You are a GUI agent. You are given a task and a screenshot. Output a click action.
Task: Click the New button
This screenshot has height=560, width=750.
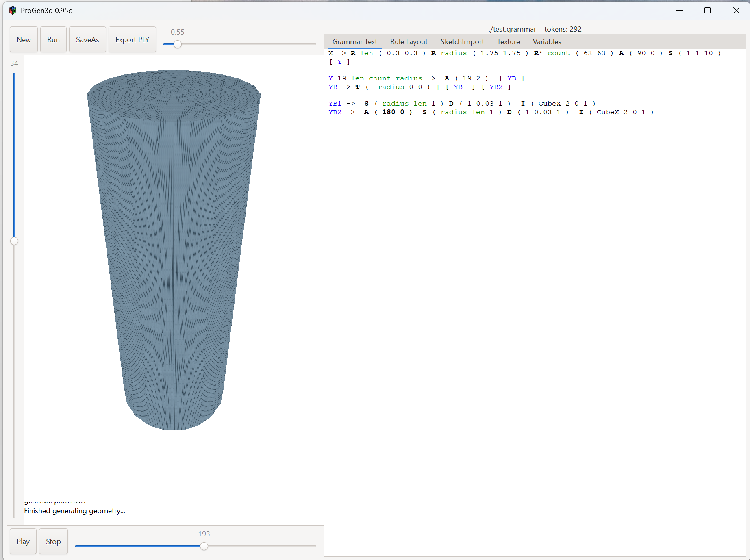24,40
